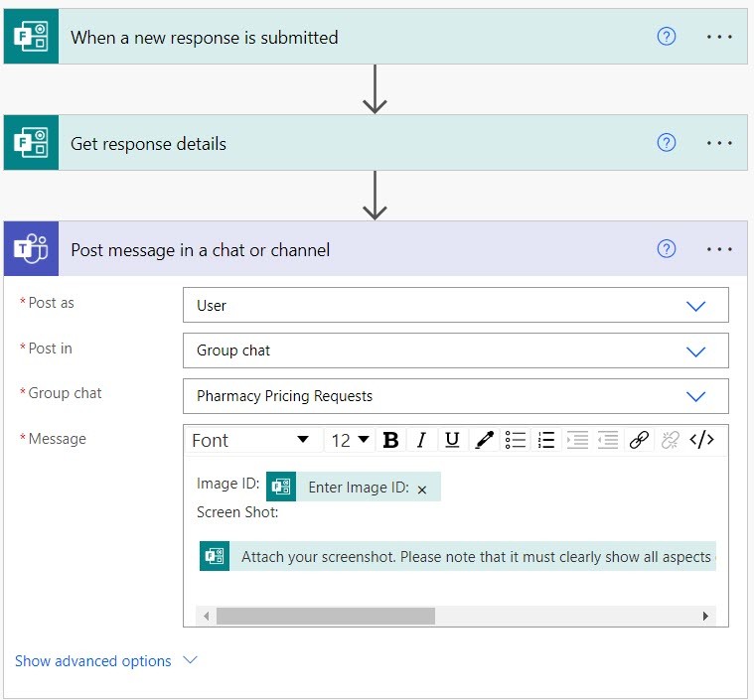Toggle italic formatting in the message editor
The width and height of the screenshot is (754, 700).
421,440
